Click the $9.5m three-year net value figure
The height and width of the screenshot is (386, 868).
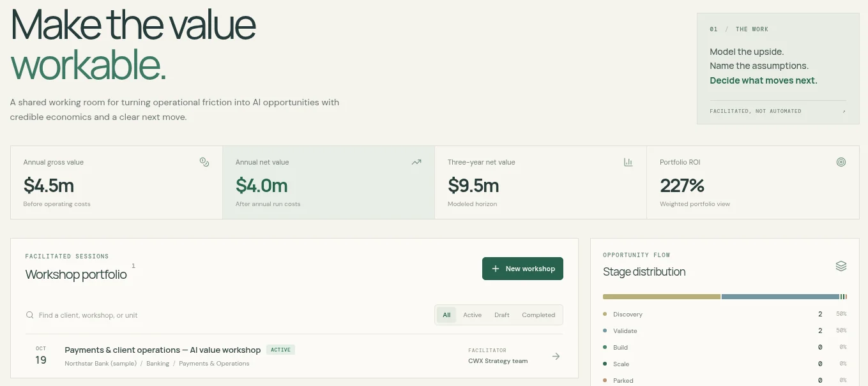tap(473, 186)
